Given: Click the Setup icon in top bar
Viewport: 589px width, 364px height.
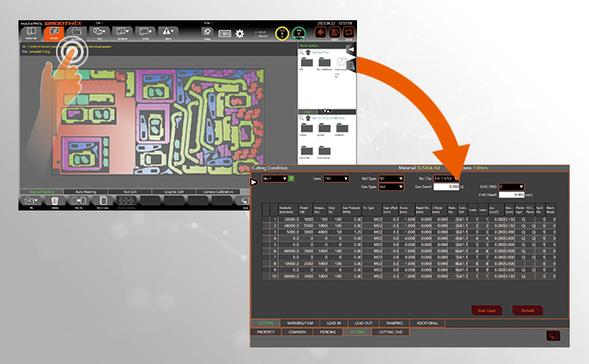Looking at the screenshot, I should (207, 33).
